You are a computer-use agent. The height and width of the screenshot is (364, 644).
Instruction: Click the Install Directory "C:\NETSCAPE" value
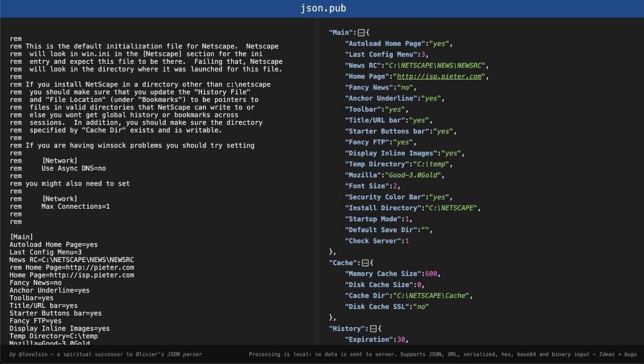(x=451, y=208)
